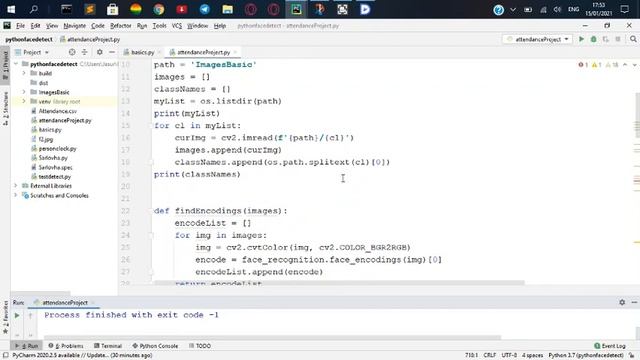The image size is (640, 360).
Task: Select Attendance.csv in project tree
Action: (58, 111)
